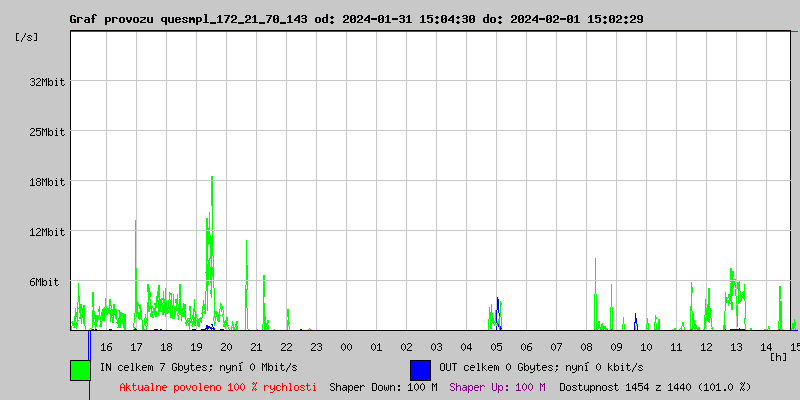
Task: Select the 32Mbit y-axis label
Action: pyautogui.click(x=47, y=82)
